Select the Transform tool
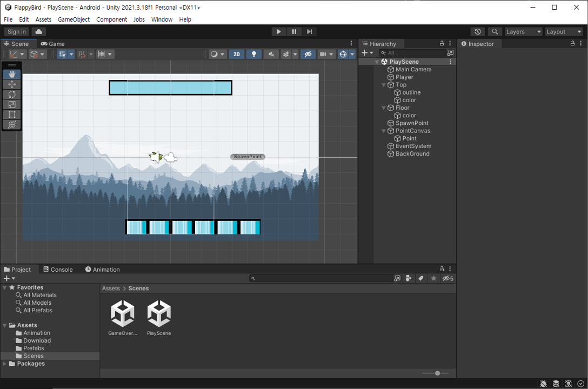Image resolution: width=588 pixels, height=389 pixels. pos(12,125)
